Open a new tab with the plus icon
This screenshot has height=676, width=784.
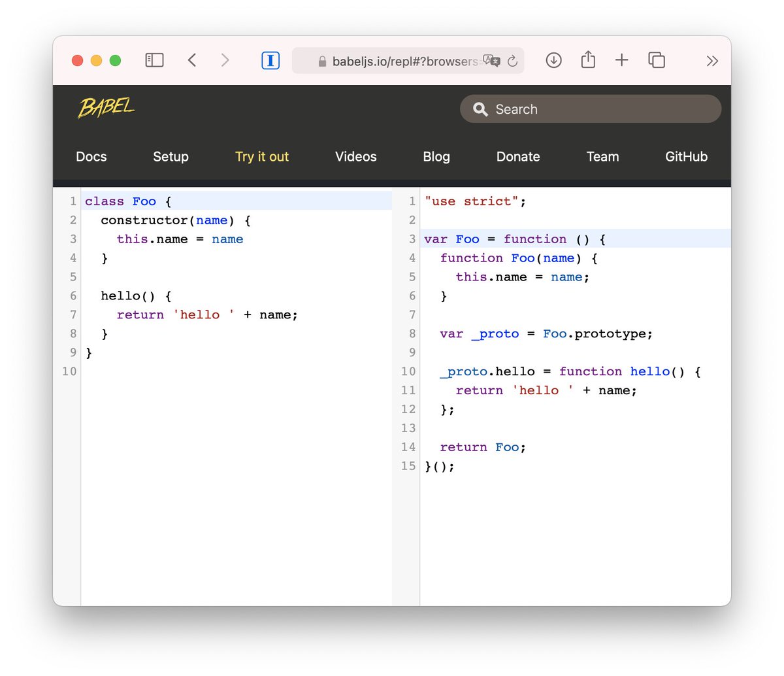[x=621, y=60]
